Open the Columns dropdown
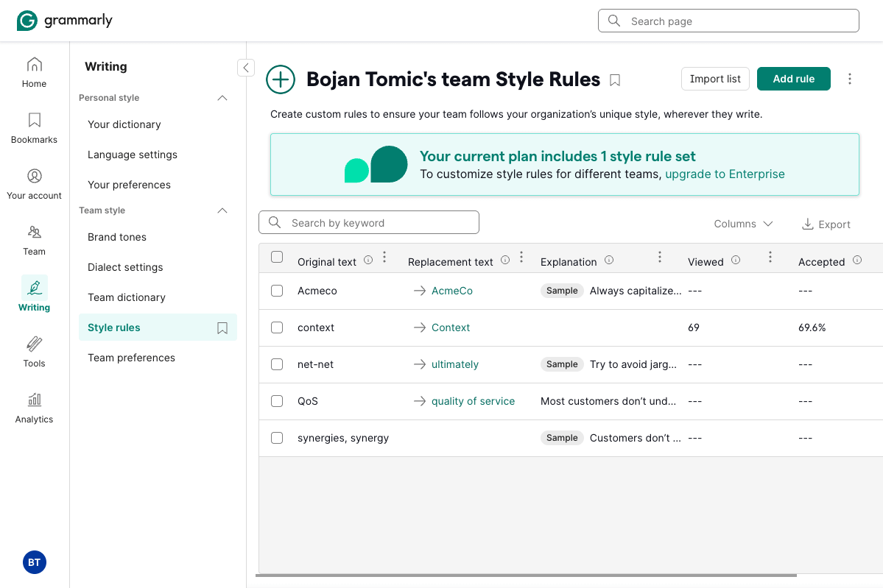Viewport: 883px width, 588px height. pyautogui.click(x=743, y=224)
